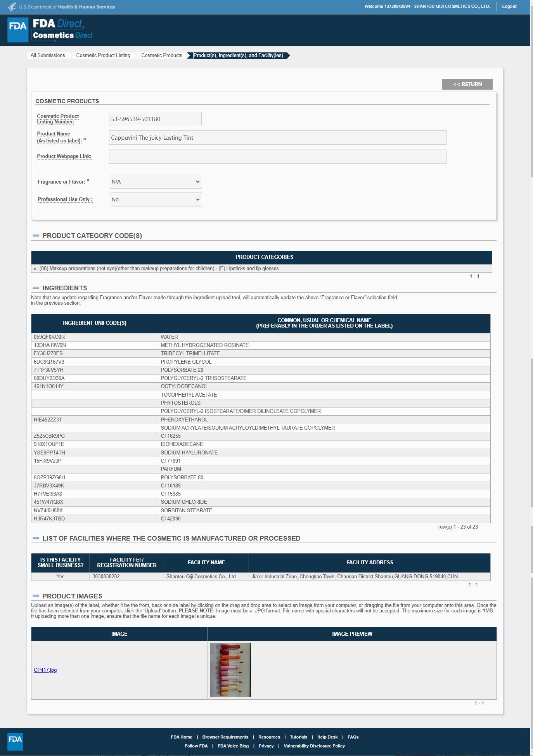533x756 pixels.
Task: Click the FDA logo in the header
Action: tap(18, 29)
